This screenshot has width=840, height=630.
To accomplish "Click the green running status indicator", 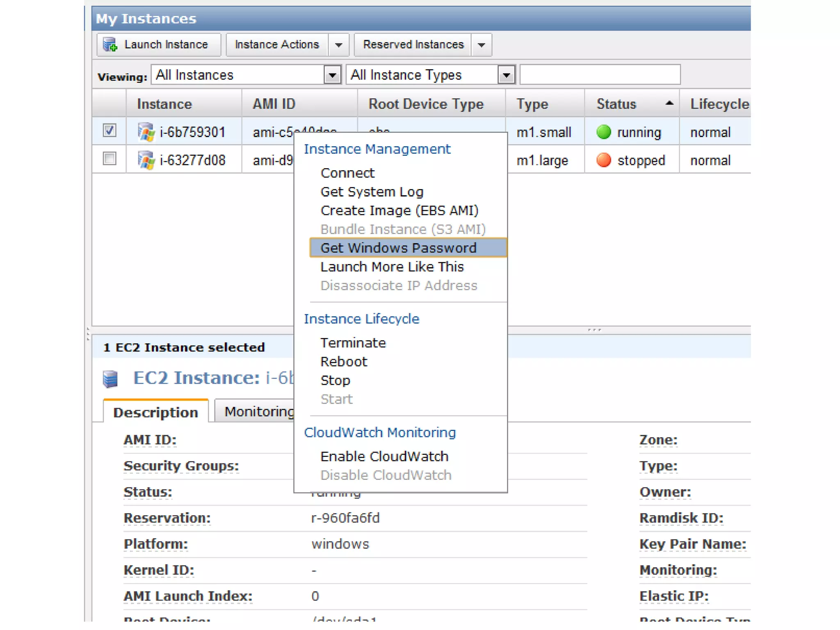I will tap(603, 132).
